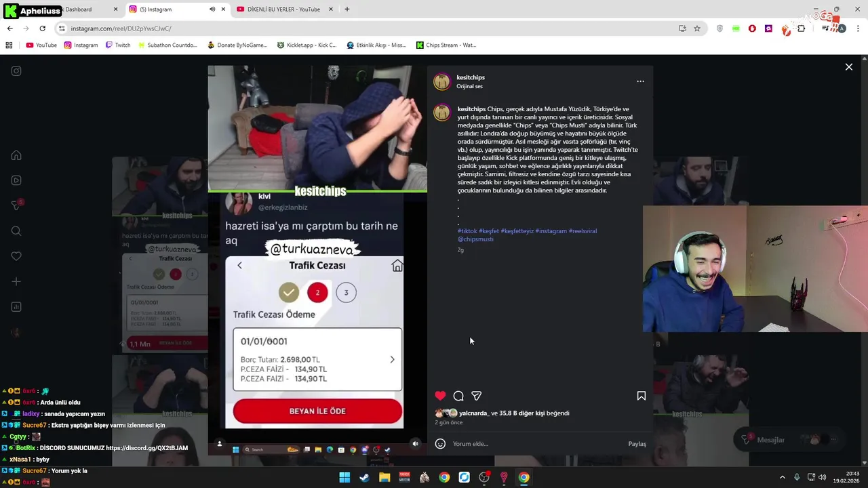Open Chrome apps grid icon
This screenshot has height=488, width=868.
[9, 45]
